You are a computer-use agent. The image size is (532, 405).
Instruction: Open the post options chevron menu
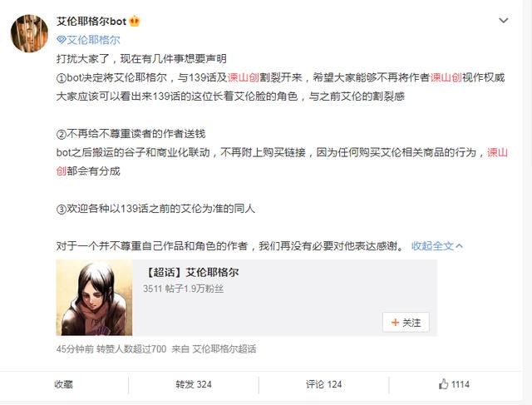point(504,21)
